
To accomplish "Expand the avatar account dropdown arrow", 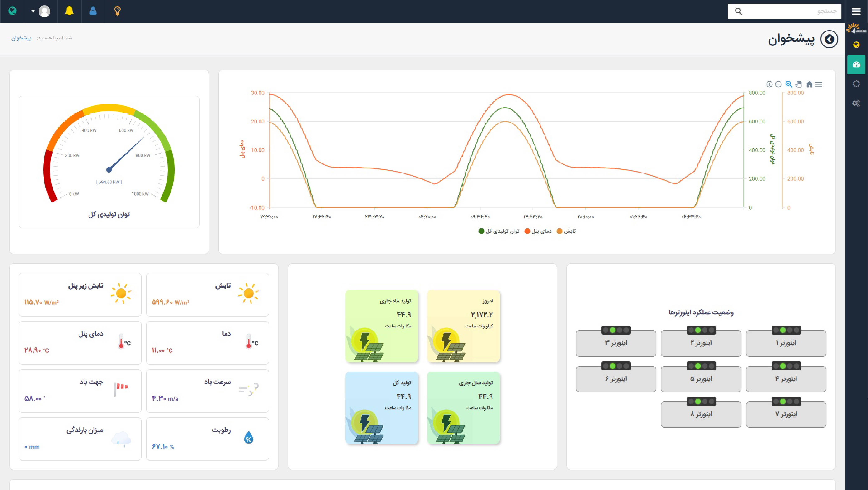I will pyautogui.click(x=33, y=11).
